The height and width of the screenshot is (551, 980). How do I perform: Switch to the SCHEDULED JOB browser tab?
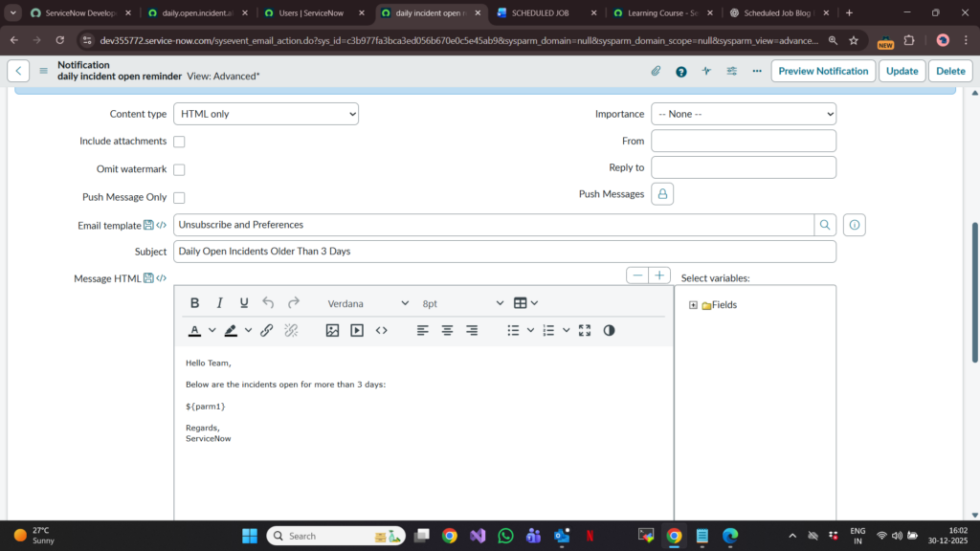(x=541, y=13)
